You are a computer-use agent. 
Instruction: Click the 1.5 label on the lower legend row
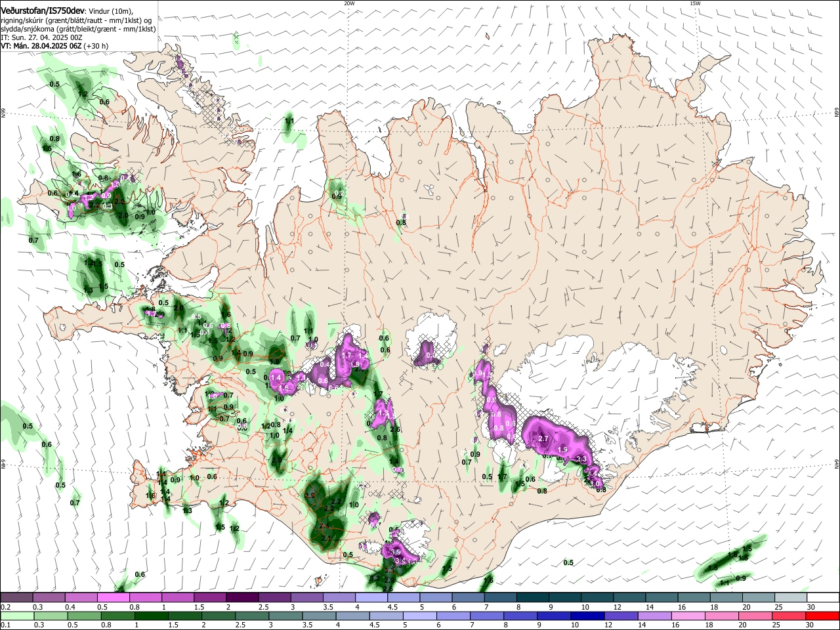pyautogui.click(x=173, y=625)
